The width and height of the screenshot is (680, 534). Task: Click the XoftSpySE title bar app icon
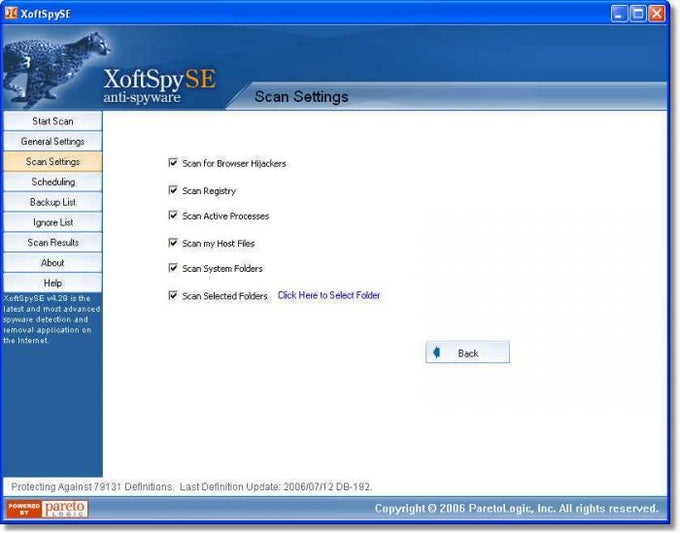[x=11, y=13]
